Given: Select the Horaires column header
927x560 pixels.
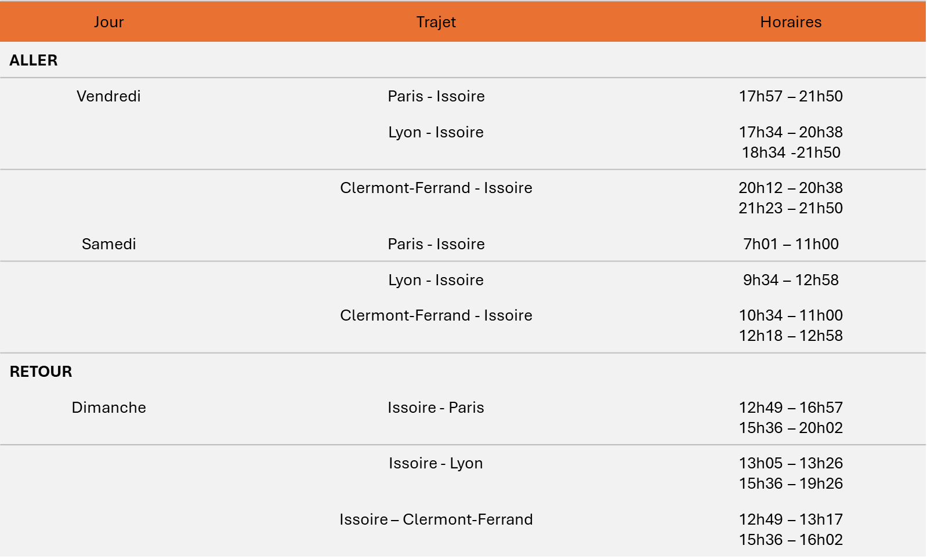Looking at the screenshot, I should tap(791, 22).
